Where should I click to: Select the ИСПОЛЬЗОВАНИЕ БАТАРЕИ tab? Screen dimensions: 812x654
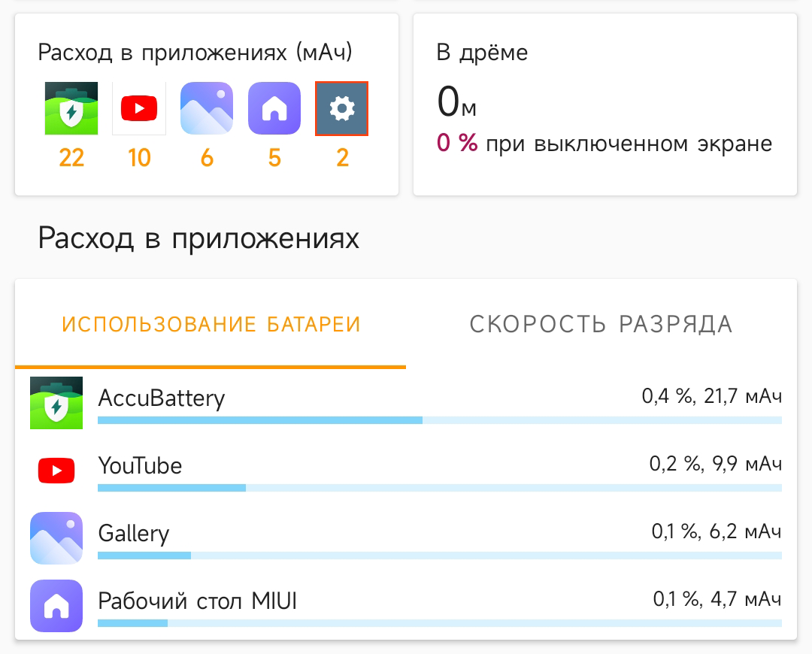point(211,323)
